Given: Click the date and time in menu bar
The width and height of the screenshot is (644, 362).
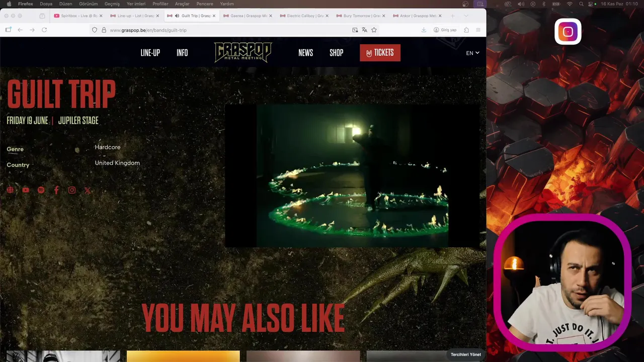Looking at the screenshot, I should (620, 4).
